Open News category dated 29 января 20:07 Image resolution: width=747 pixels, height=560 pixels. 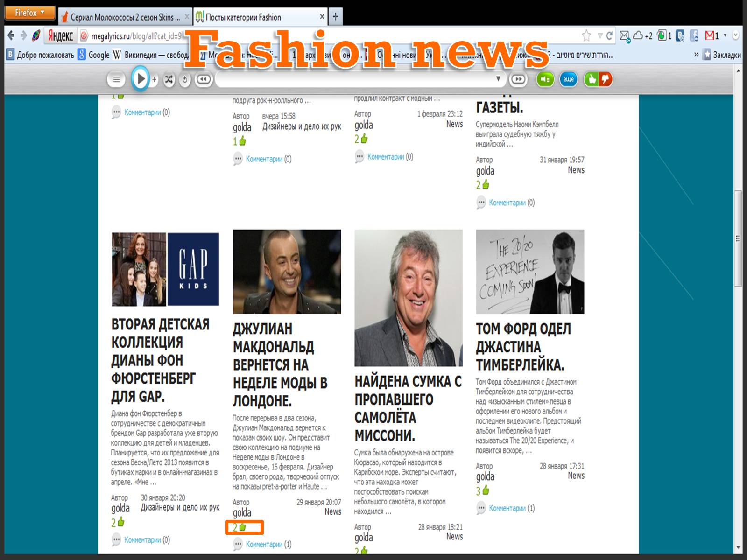tap(333, 512)
